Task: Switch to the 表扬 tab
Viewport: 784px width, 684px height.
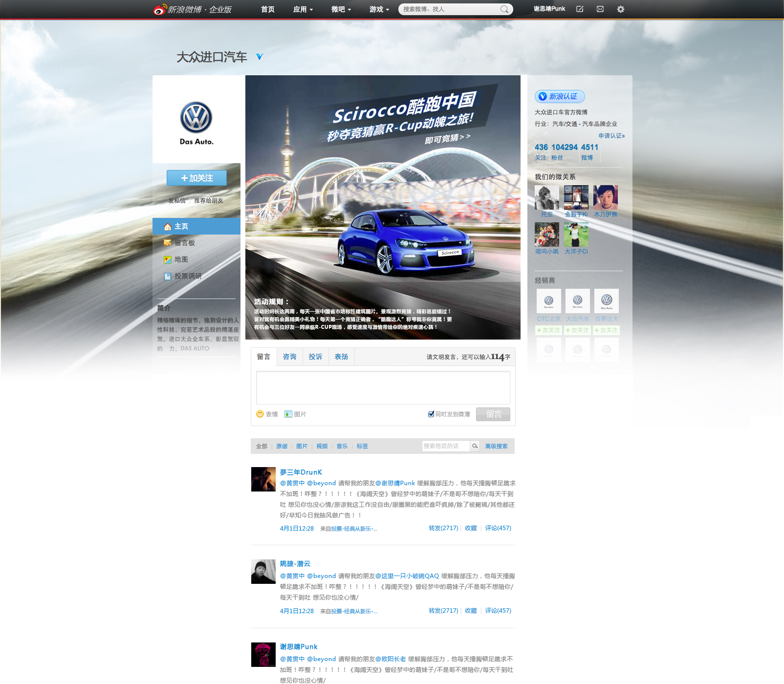Action: 342,357
